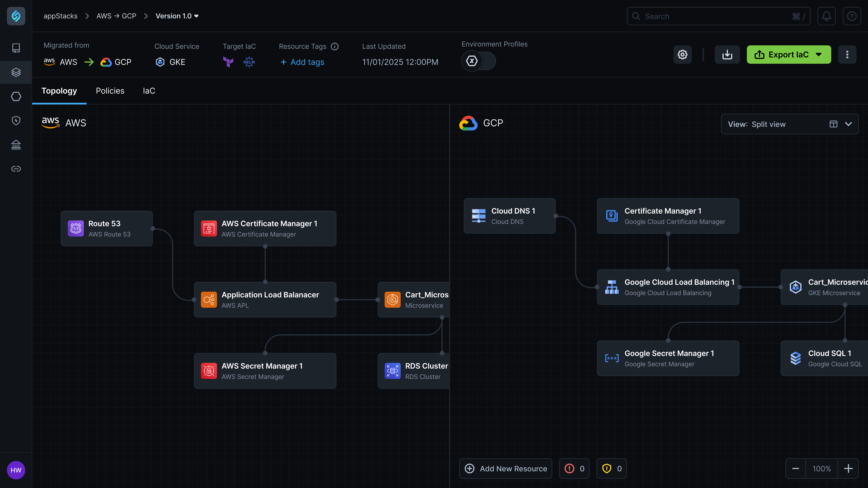Click the zoom in plus control
The image size is (868, 488).
849,468
